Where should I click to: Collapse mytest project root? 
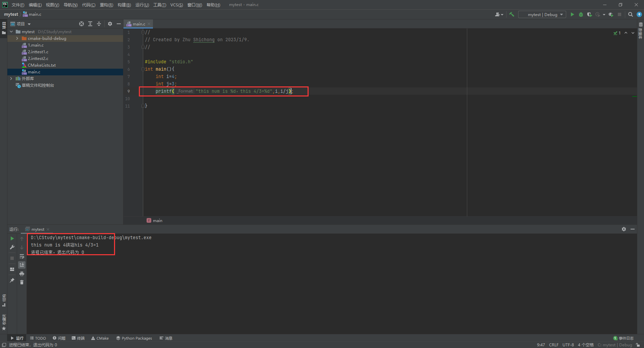(x=11, y=32)
